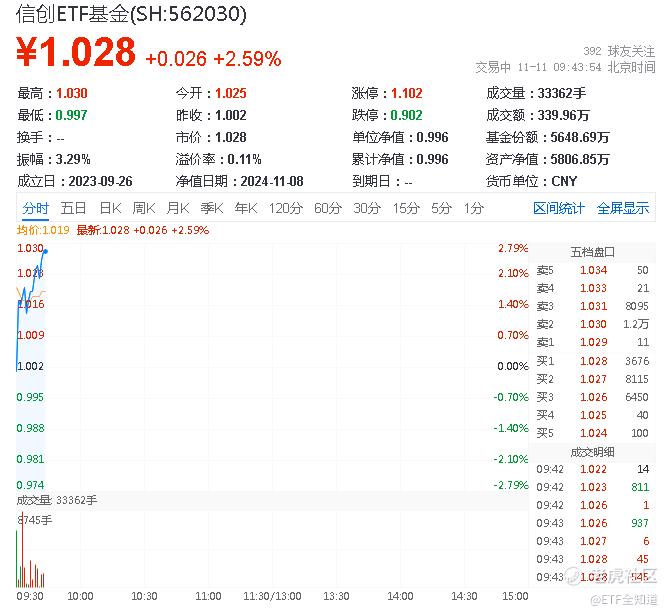Open the 年K yearly chart
The height and width of the screenshot is (615, 670).
click(245, 208)
